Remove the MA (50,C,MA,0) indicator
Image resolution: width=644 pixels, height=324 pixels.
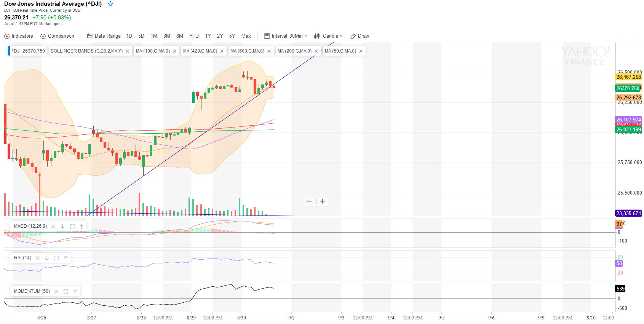[x=361, y=51]
